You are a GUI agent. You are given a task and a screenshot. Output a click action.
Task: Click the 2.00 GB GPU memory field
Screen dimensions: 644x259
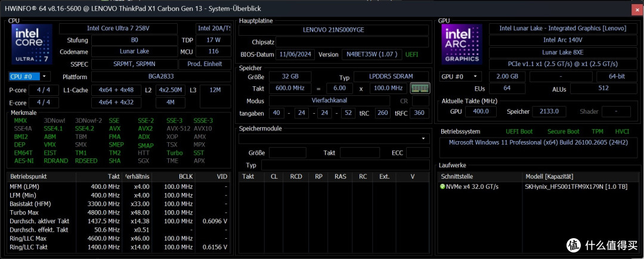point(507,77)
